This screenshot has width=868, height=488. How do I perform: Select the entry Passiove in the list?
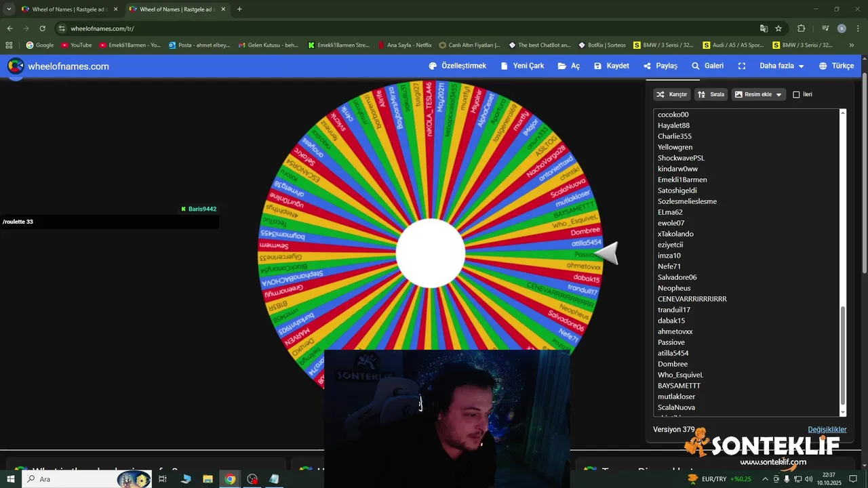[x=671, y=342]
